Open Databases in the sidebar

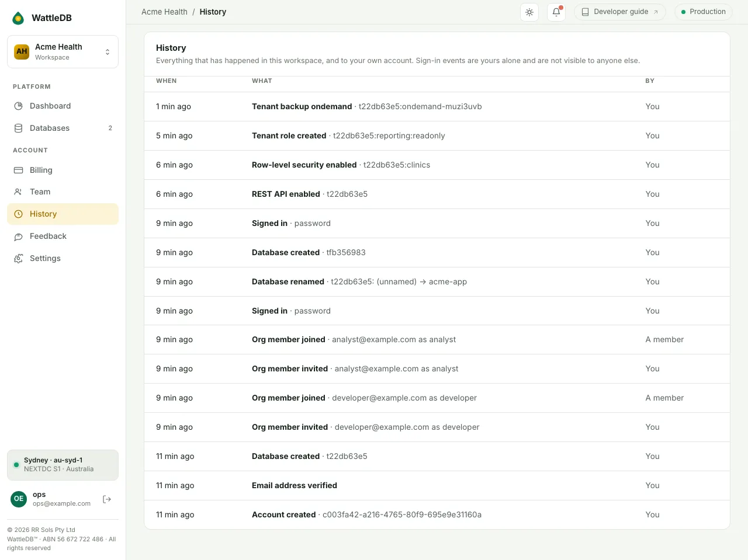(x=63, y=128)
